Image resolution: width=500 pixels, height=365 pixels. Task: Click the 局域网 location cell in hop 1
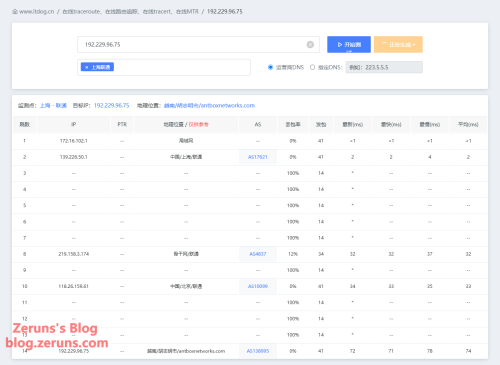pos(186,141)
